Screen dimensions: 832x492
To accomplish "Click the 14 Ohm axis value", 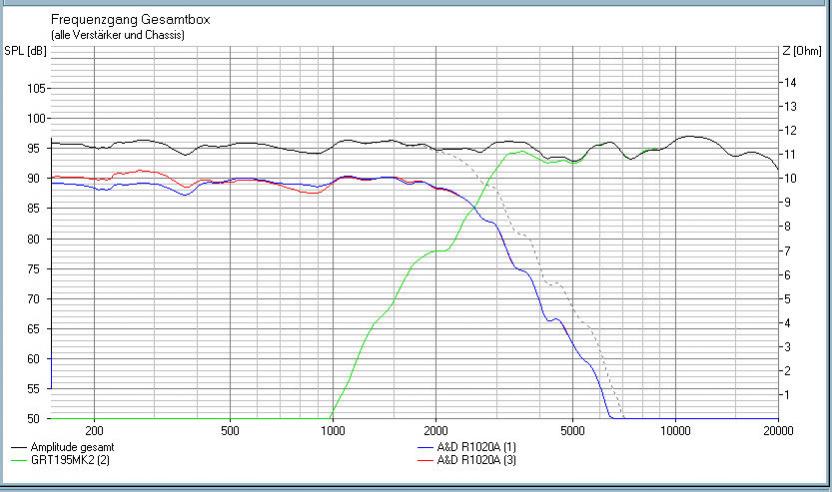I will click(x=790, y=82).
